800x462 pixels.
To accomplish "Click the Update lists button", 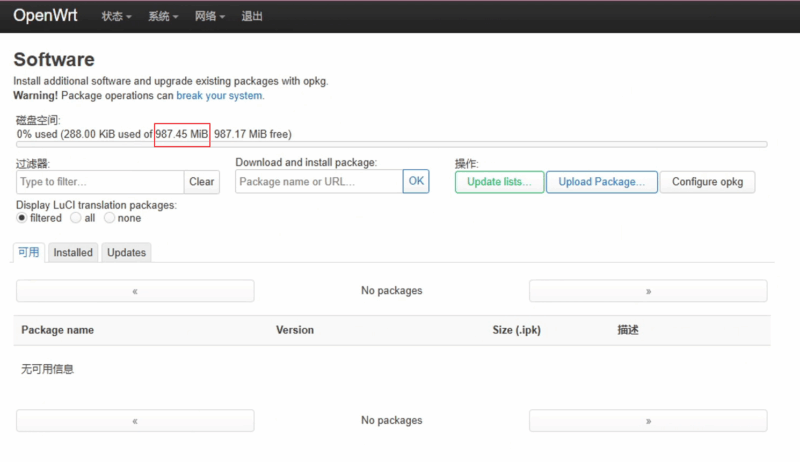I will click(x=499, y=182).
